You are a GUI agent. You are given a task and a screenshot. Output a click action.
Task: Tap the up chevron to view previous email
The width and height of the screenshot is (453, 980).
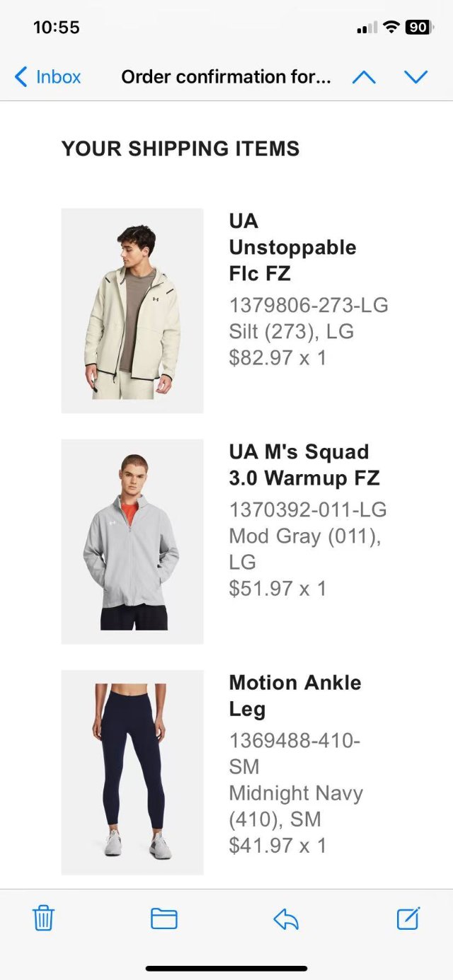click(x=365, y=76)
